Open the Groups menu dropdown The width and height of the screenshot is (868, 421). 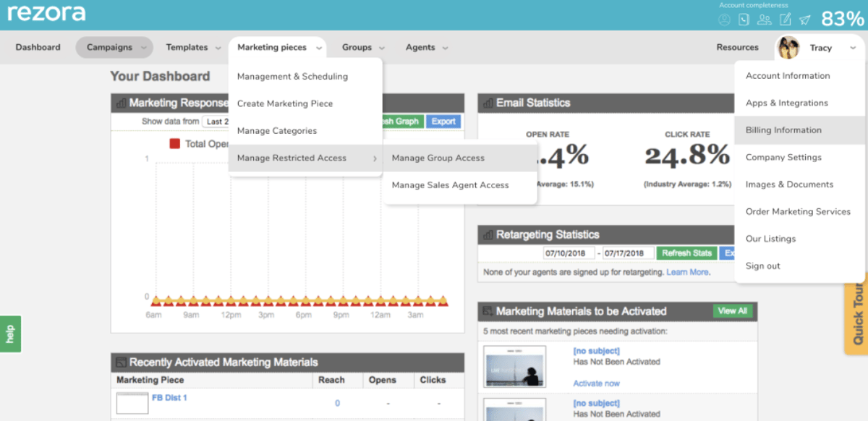click(x=362, y=46)
